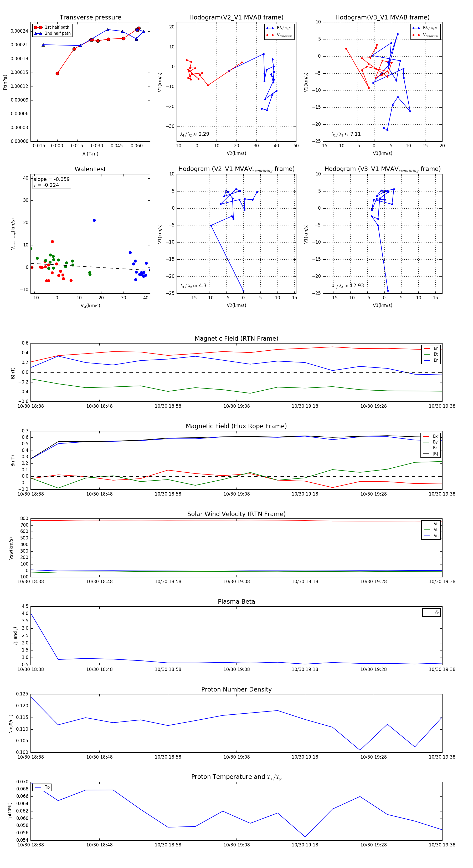Image resolution: width=473 pixels, height=868 pixels.
Task: Click the λ1/λ3 ≈ 7.11 annotation
Action: [x=346, y=134]
